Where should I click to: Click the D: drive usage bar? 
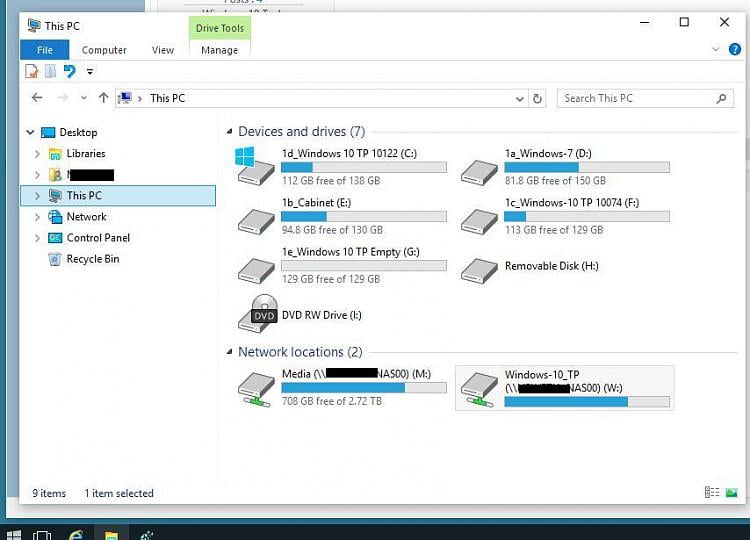(x=587, y=167)
